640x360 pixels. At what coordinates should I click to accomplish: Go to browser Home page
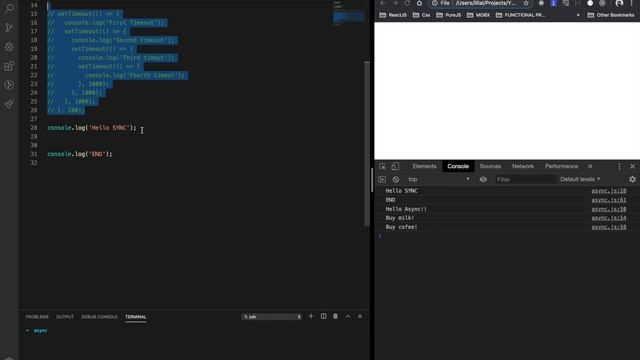pyautogui.click(x=419, y=3)
